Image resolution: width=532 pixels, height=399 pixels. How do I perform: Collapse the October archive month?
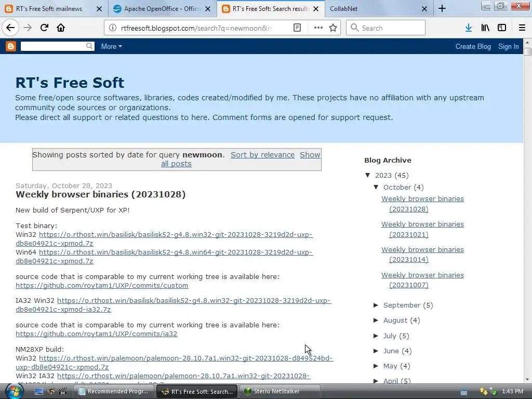(x=376, y=187)
